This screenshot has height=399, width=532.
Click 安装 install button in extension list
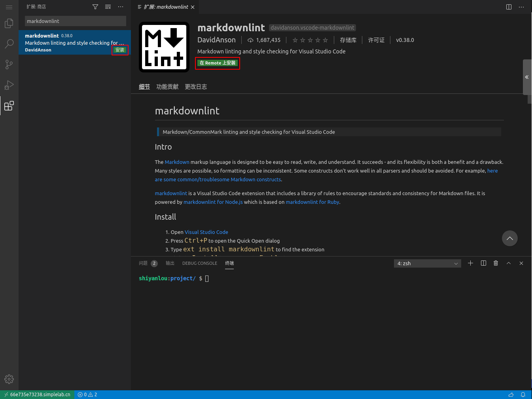pos(120,50)
